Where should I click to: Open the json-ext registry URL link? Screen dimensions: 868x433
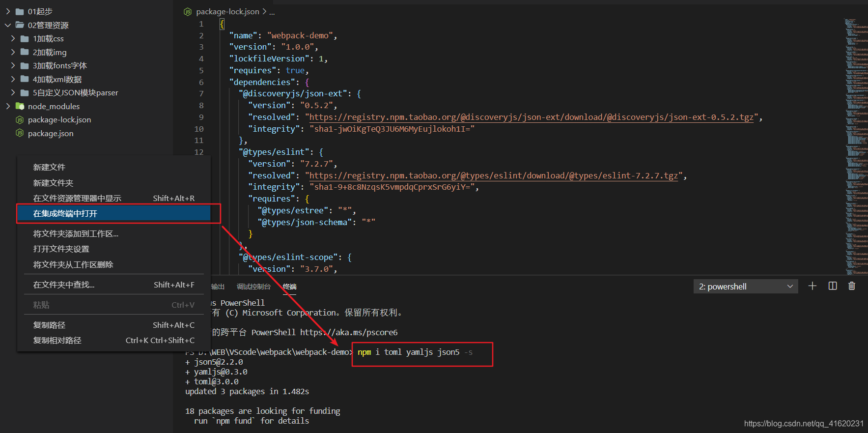pos(531,117)
